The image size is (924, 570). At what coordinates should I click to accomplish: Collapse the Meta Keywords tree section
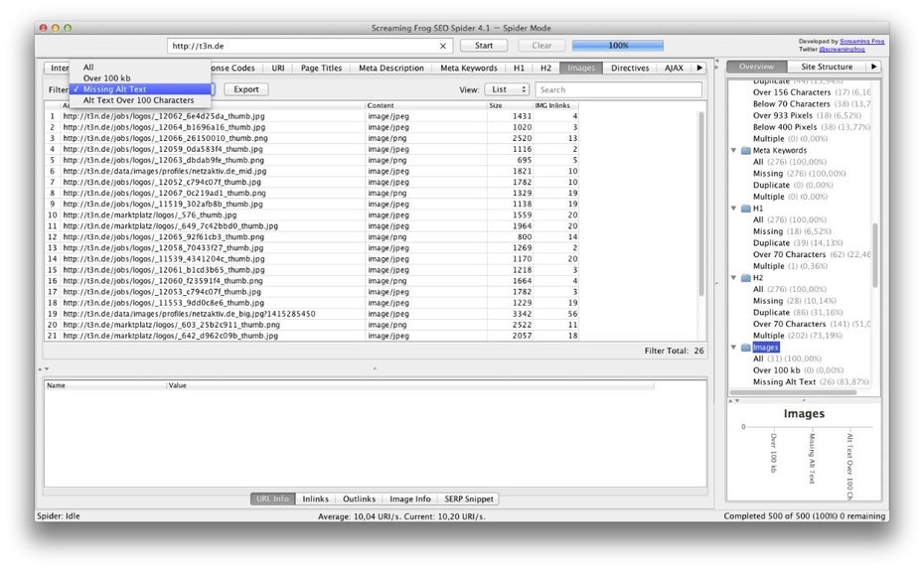tap(734, 150)
